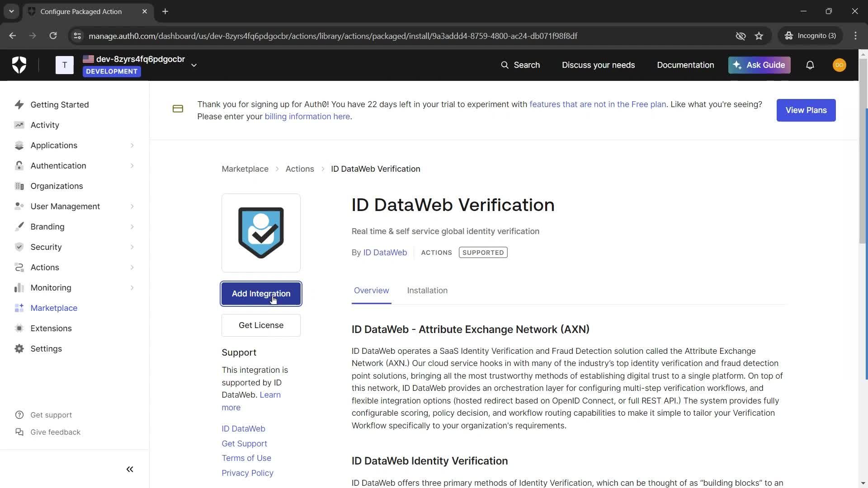868x488 pixels.
Task: Click the Applications layers icon
Action: point(19,145)
